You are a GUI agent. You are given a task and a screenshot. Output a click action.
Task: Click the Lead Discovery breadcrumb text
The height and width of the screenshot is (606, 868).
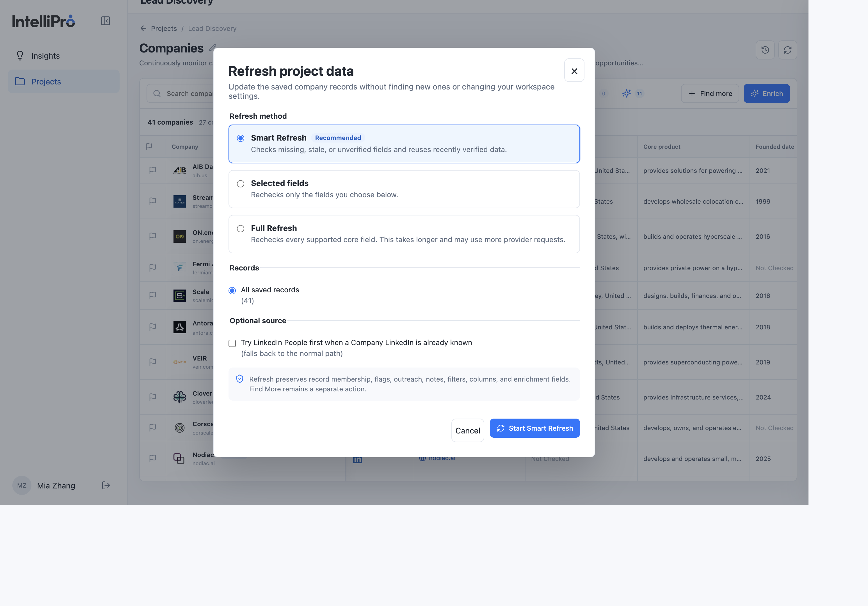[212, 28]
